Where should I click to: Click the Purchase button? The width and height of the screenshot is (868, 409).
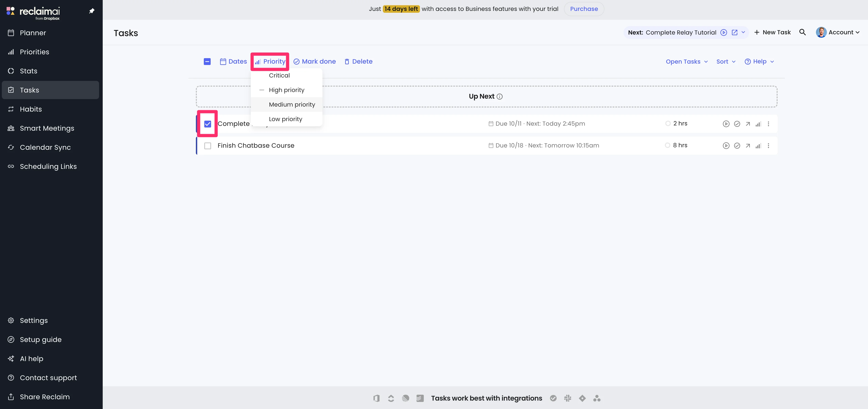[584, 9]
